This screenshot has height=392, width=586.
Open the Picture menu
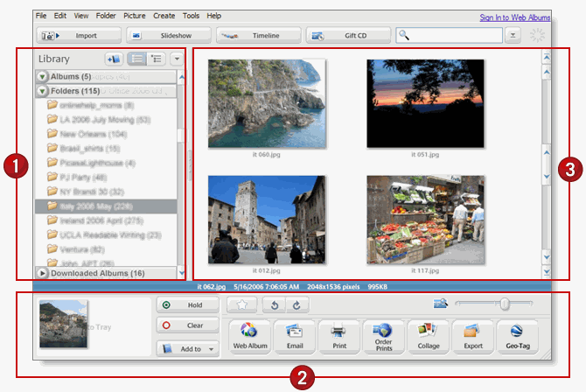click(134, 16)
